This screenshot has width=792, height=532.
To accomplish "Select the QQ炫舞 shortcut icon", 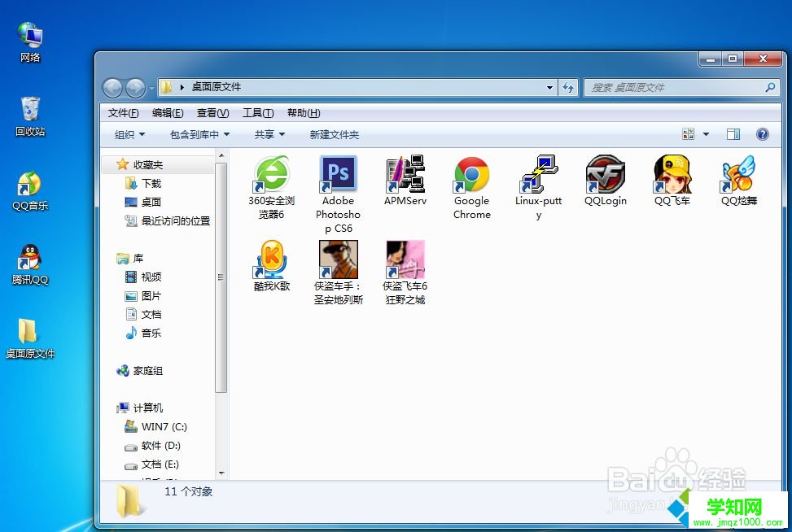I will pos(738,174).
